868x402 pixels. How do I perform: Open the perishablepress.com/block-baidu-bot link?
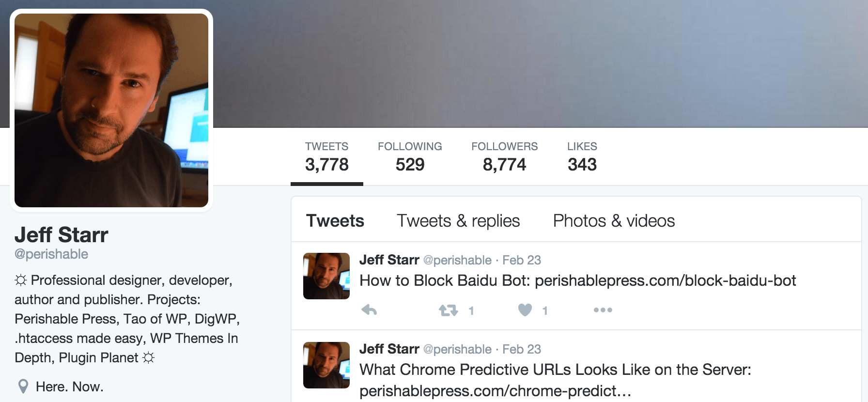[665, 280]
